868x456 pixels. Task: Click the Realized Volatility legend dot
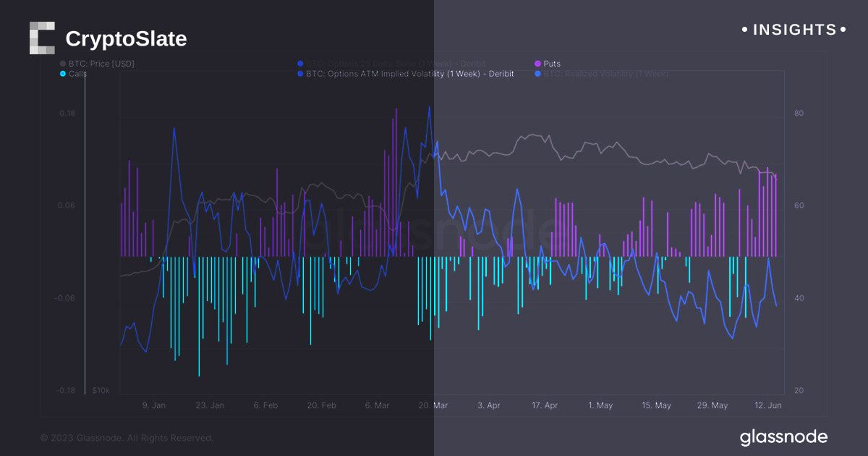coord(537,74)
